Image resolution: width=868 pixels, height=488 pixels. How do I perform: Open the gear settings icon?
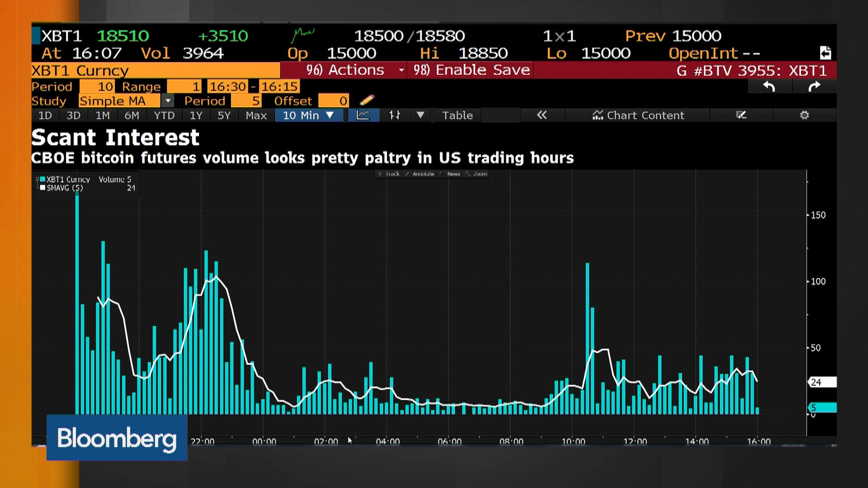[x=804, y=115]
